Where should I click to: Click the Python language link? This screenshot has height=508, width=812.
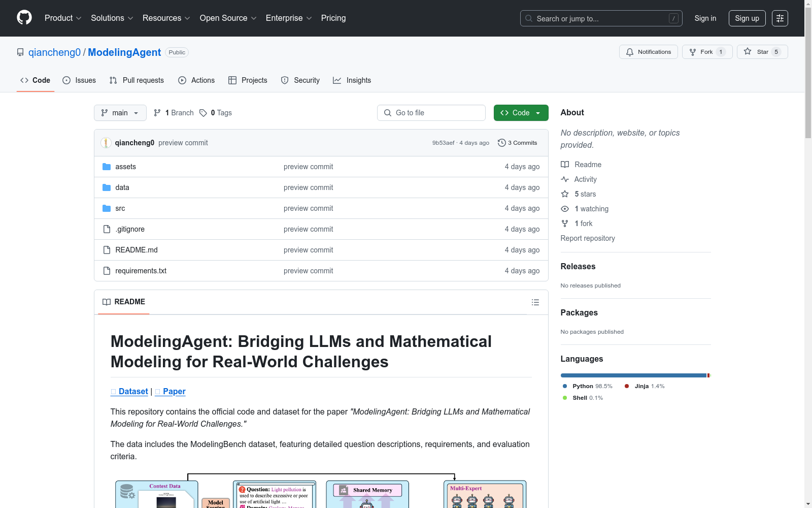pos(588,386)
